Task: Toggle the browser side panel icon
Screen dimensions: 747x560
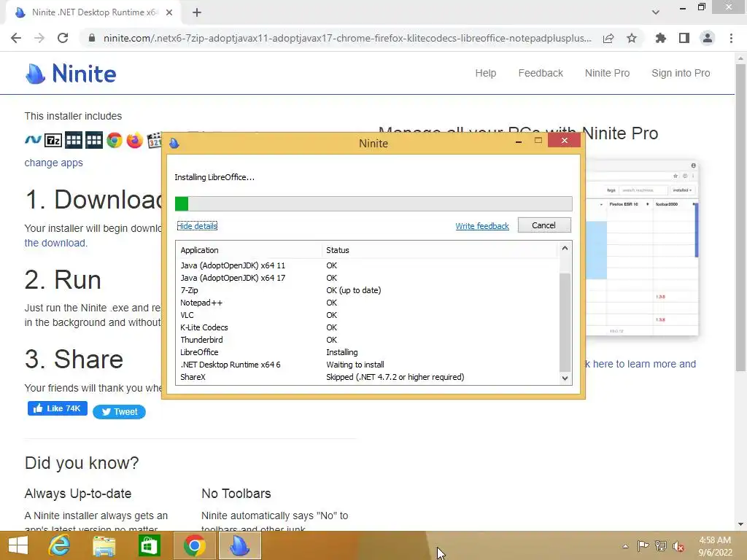Action: pos(684,38)
